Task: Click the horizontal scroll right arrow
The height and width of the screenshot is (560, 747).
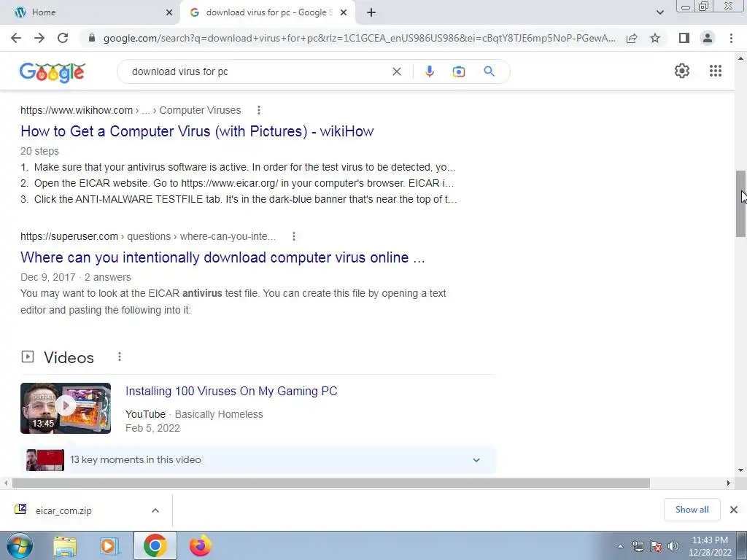Action: coord(728,483)
